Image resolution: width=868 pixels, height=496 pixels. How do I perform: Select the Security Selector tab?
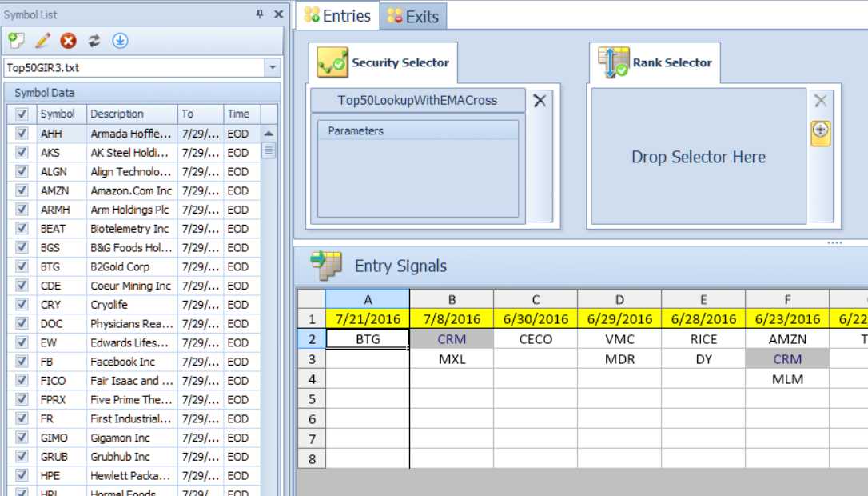383,62
